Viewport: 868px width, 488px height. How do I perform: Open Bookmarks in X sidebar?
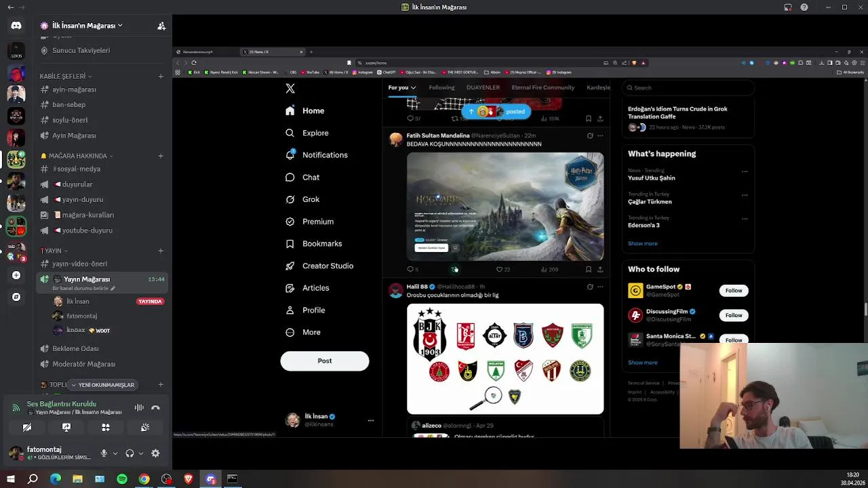coord(314,243)
